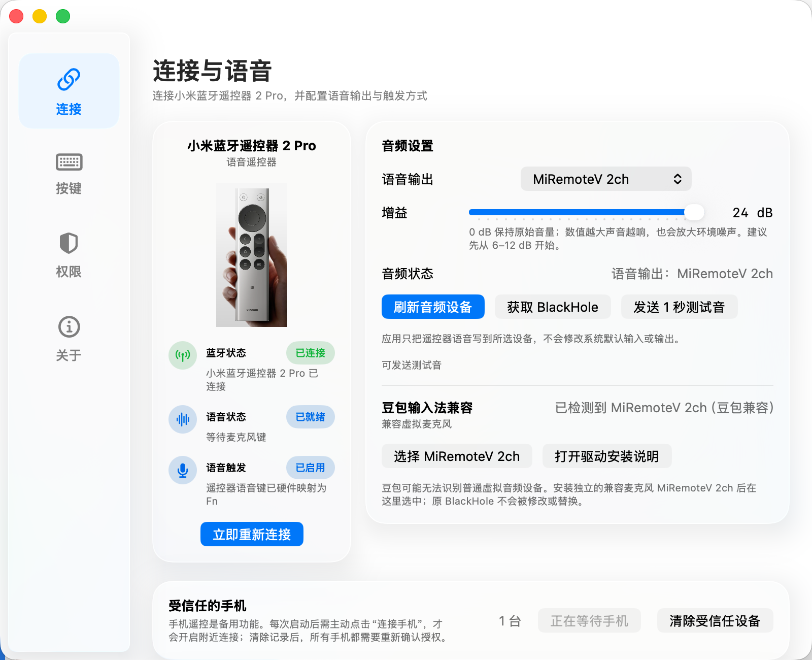The image size is (812, 660).
Task: Open the 语音输出 MiRemoteV 2ch dropdown
Action: [x=606, y=179]
